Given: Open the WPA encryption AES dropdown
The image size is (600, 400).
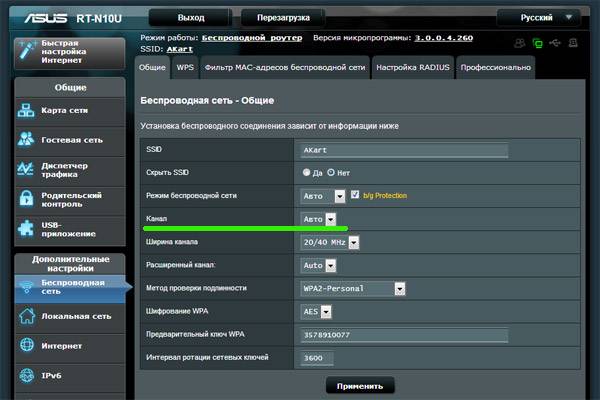Looking at the screenshot, I should coord(316,312).
